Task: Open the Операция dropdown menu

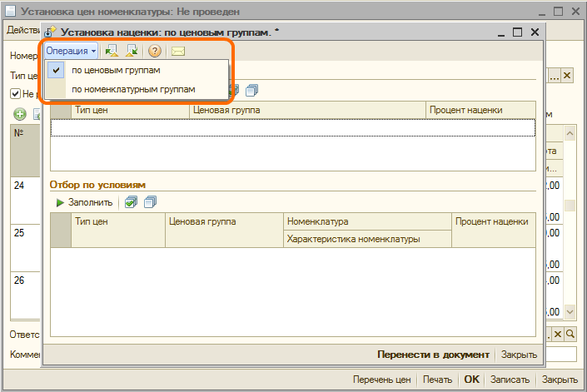Action: pos(71,51)
